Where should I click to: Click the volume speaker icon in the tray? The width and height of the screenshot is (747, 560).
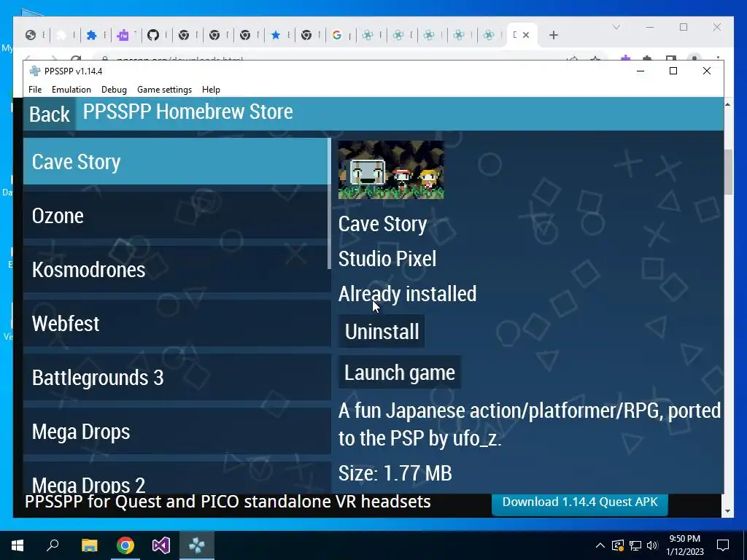pyautogui.click(x=652, y=545)
